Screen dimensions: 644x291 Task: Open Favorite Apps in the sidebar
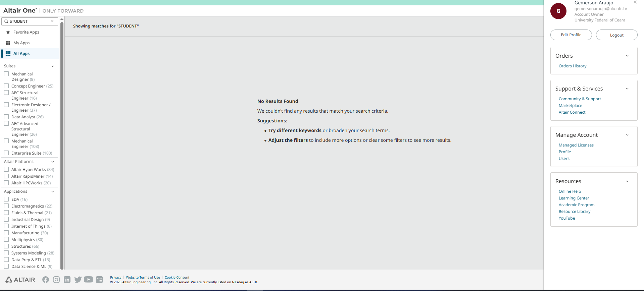[x=26, y=32]
